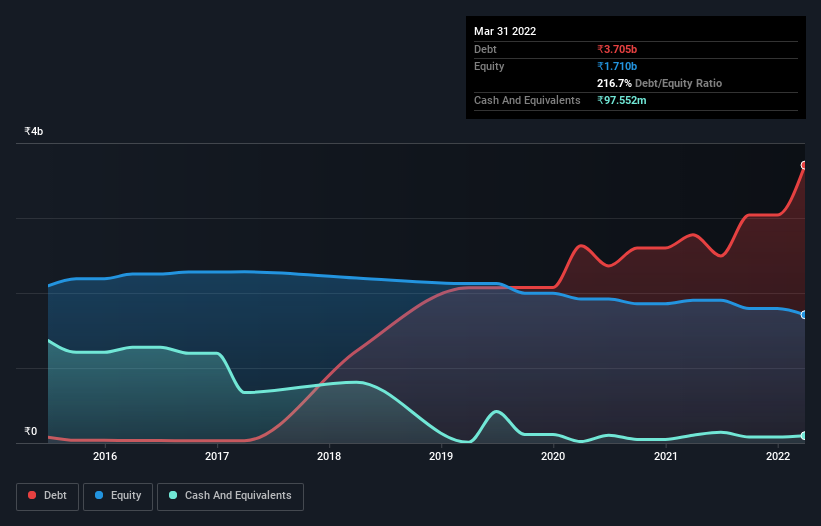
Task: Click the teal Cash endpoint marker
Action: click(804, 435)
